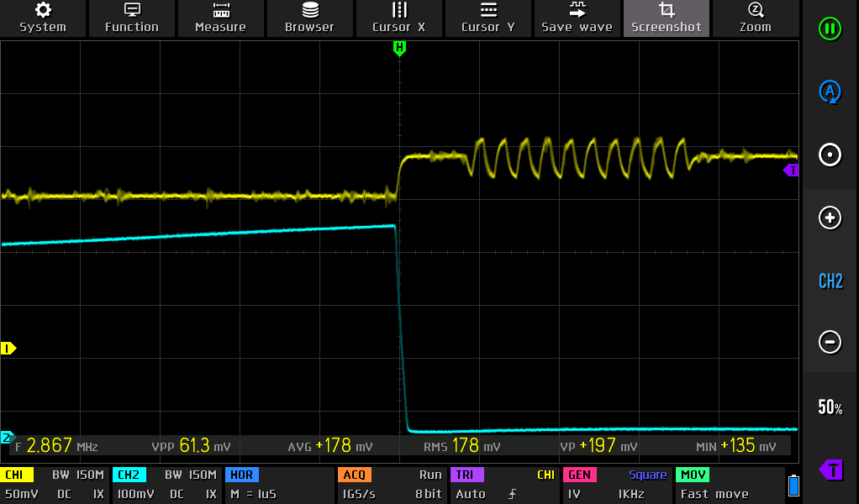Open the waveform Browser
859x504 pixels.
pyautogui.click(x=309, y=18)
